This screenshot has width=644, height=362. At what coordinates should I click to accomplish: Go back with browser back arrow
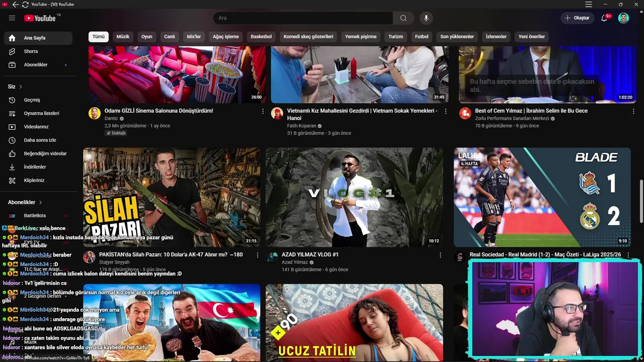15,5
